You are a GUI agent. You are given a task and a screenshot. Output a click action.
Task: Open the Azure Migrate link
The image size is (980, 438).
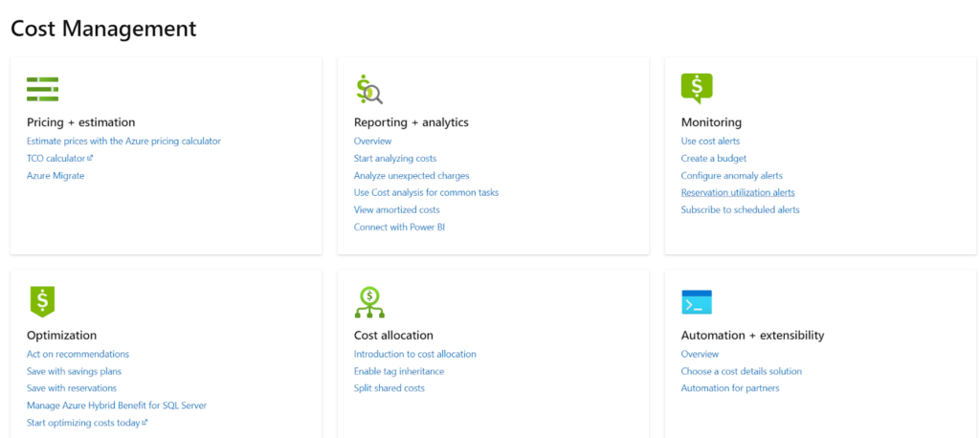pyautogui.click(x=56, y=176)
